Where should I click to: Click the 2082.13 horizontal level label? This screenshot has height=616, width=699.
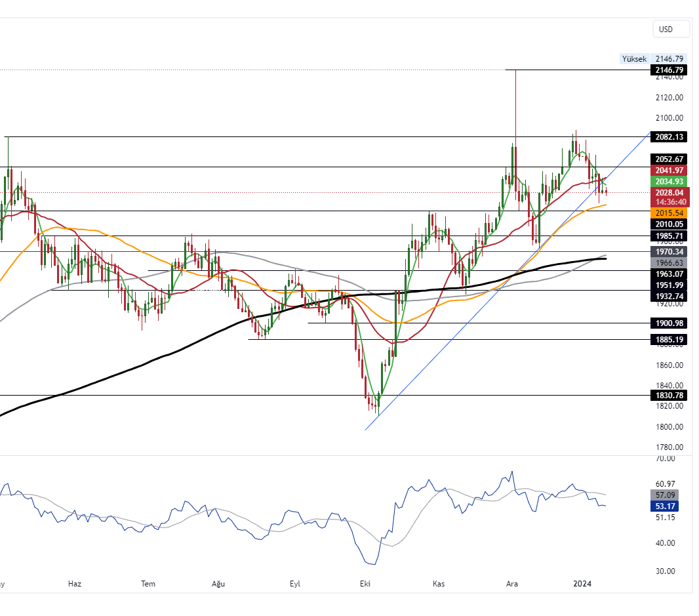[x=668, y=137]
